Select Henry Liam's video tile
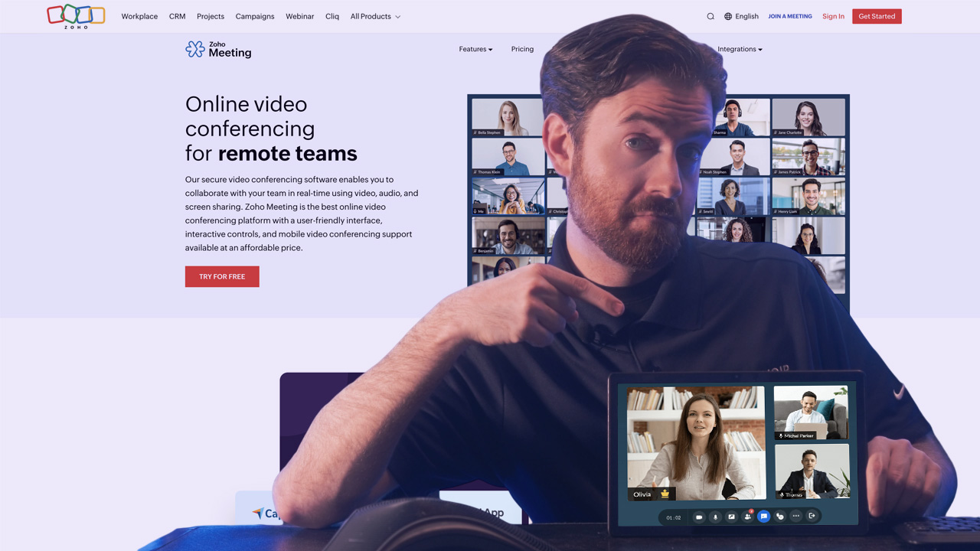980x551 pixels. pyautogui.click(x=808, y=197)
